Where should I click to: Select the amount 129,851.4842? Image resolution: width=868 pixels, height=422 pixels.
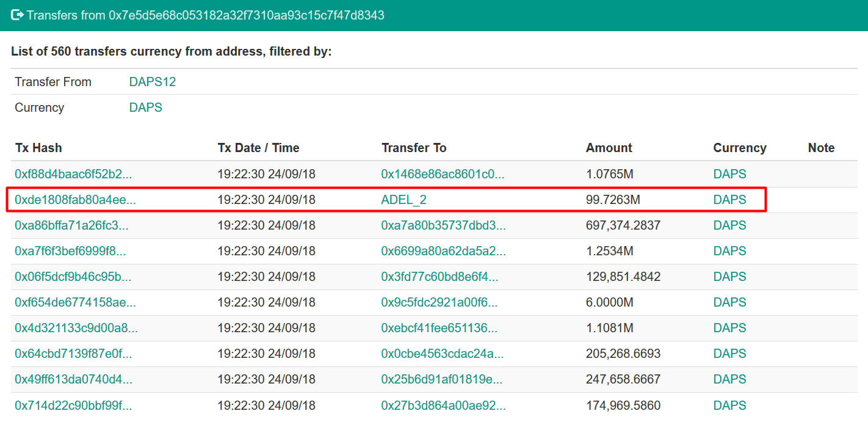click(x=623, y=277)
